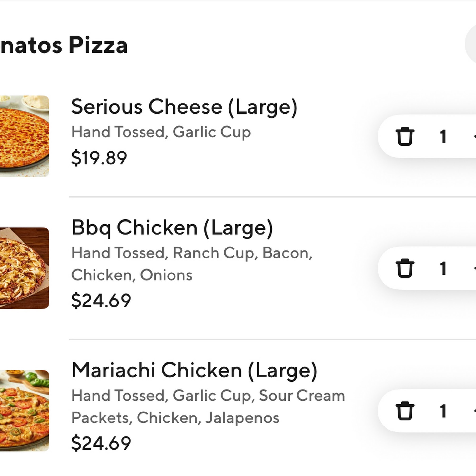The width and height of the screenshot is (476, 476).
Task: Click quantity number for Bbq Chicken
Action: click(x=443, y=268)
